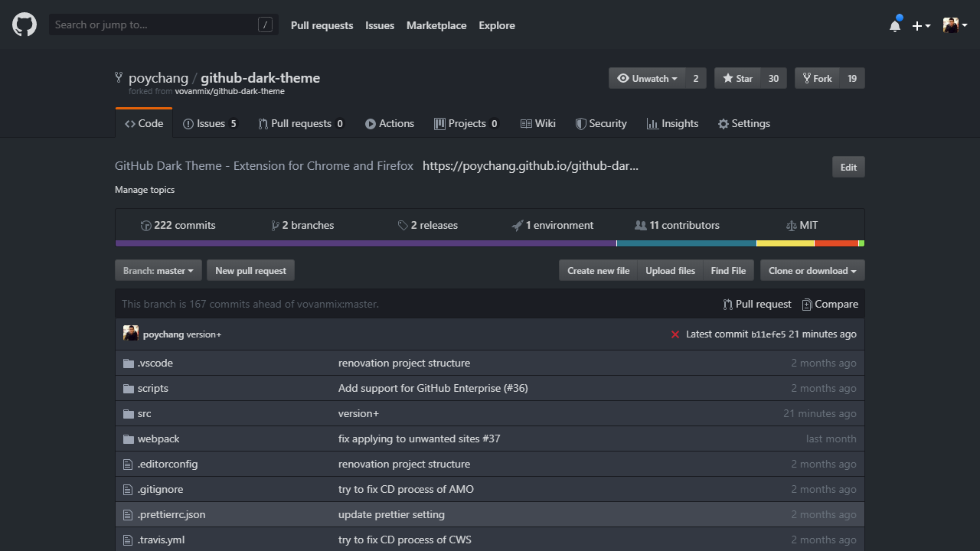Viewport: 980px width, 551px height.
Task: Star the github-dark-theme repository
Action: [737, 78]
